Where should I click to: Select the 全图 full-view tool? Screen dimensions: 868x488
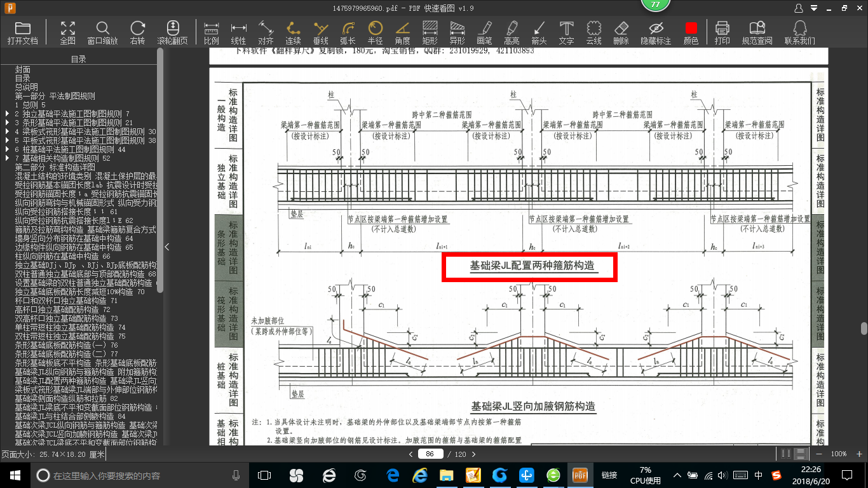(68, 29)
